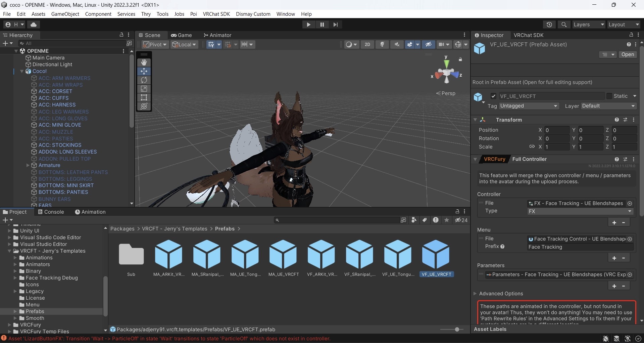
Task: Expand Advanced Options section
Action: [475, 294]
